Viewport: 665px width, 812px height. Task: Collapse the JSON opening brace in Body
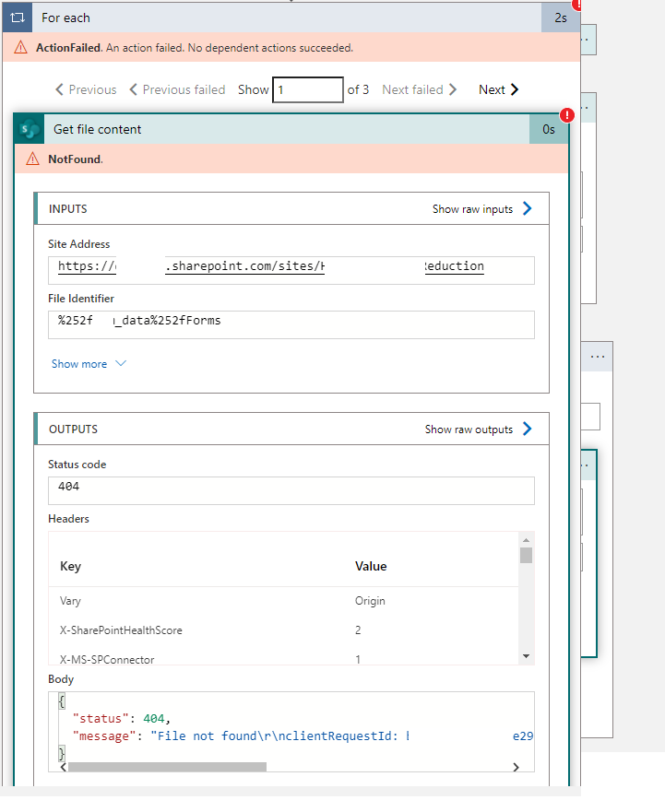click(61, 701)
